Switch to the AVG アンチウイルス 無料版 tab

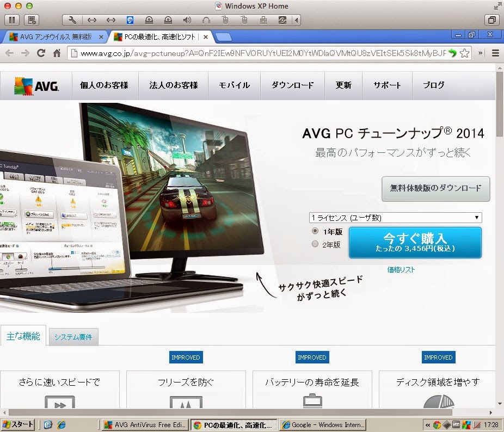coord(56,37)
